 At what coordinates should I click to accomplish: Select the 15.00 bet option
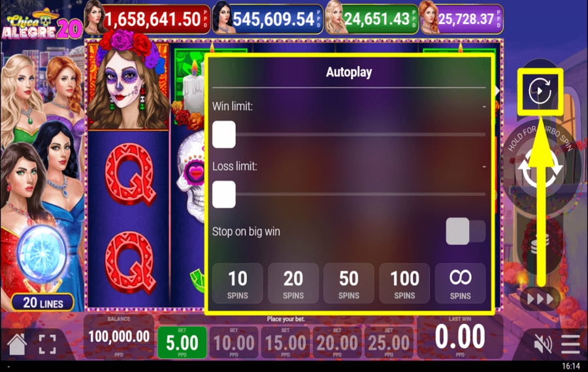point(286,343)
